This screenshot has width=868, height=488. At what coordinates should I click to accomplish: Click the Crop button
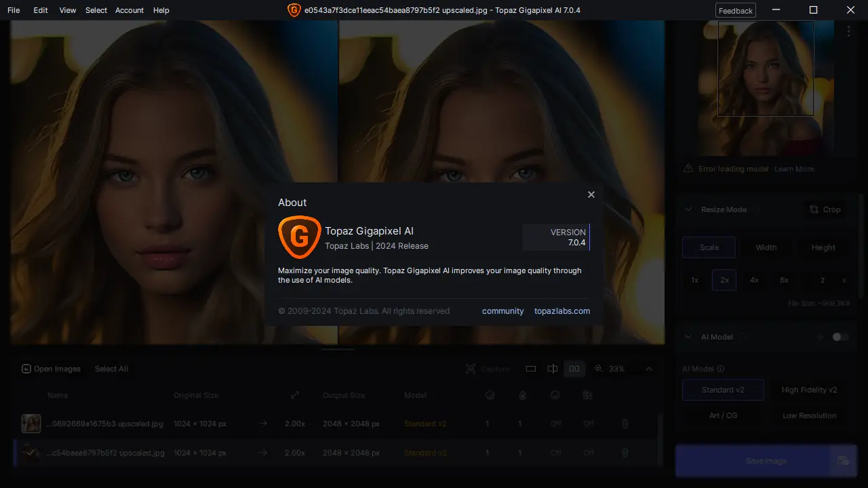(x=825, y=209)
